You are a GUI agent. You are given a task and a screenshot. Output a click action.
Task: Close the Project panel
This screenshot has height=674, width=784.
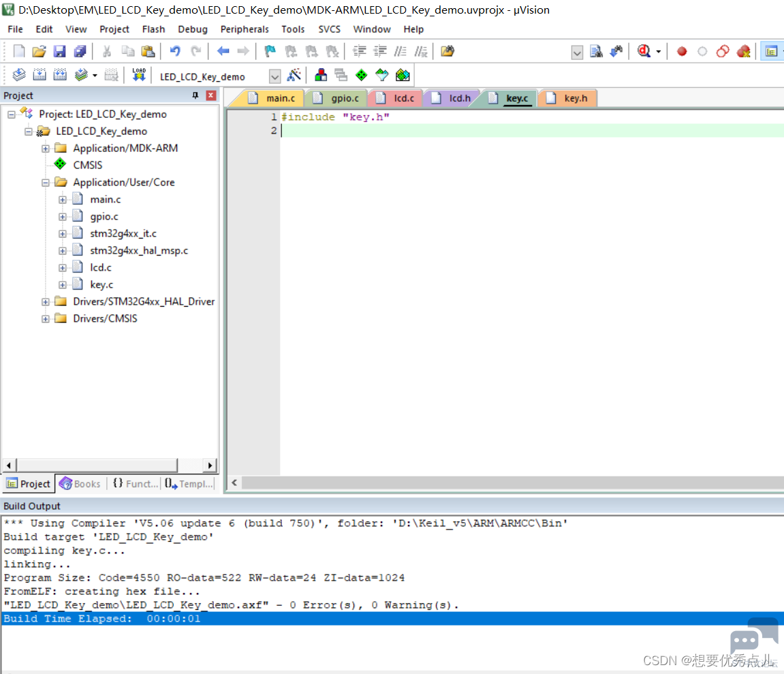pyautogui.click(x=212, y=95)
